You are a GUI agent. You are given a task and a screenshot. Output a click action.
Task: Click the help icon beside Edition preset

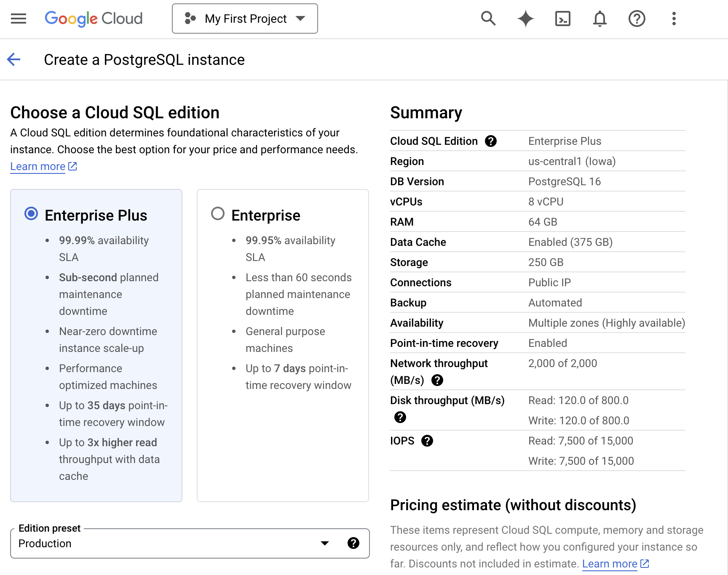click(353, 543)
